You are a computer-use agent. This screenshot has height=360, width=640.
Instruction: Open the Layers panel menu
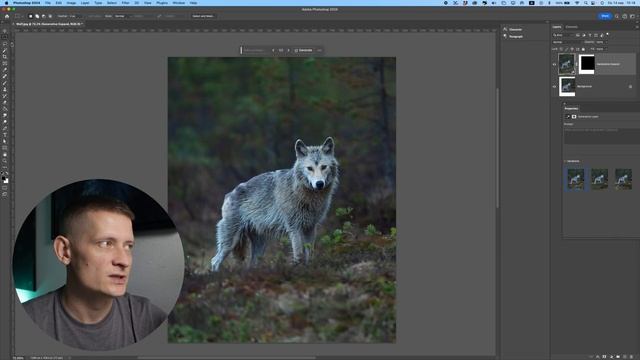click(637, 27)
